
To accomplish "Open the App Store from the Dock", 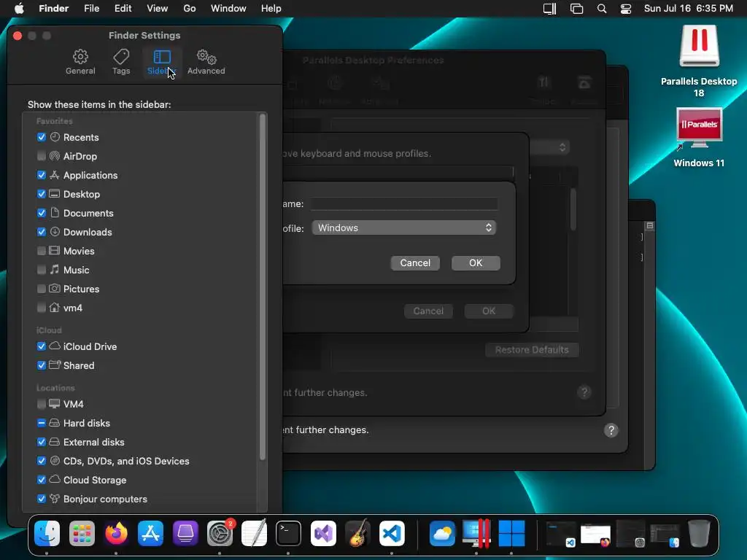I will tap(150, 533).
